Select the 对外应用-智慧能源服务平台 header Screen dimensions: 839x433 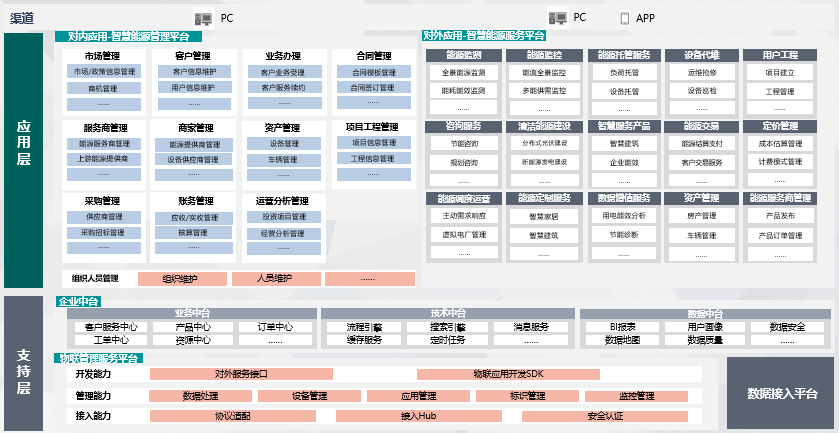coord(484,35)
